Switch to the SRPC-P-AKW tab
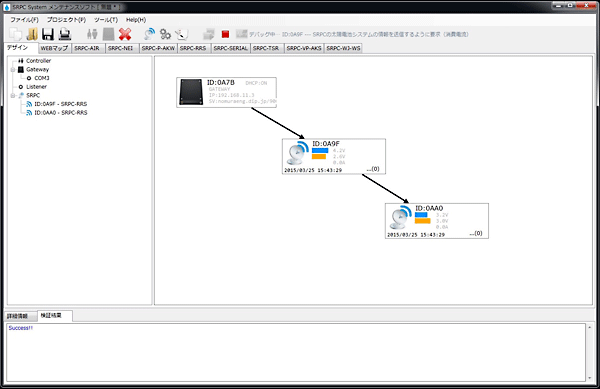Image resolution: width=600 pixels, height=389 pixels. click(158, 48)
